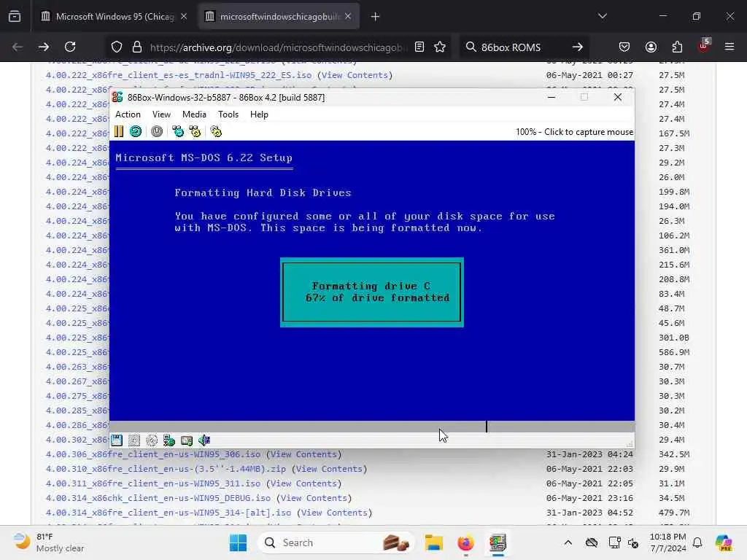The width and height of the screenshot is (747, 560).
Task: Click the sound speaker status icon
Action: pyautogui.click(x=204, y=440)
